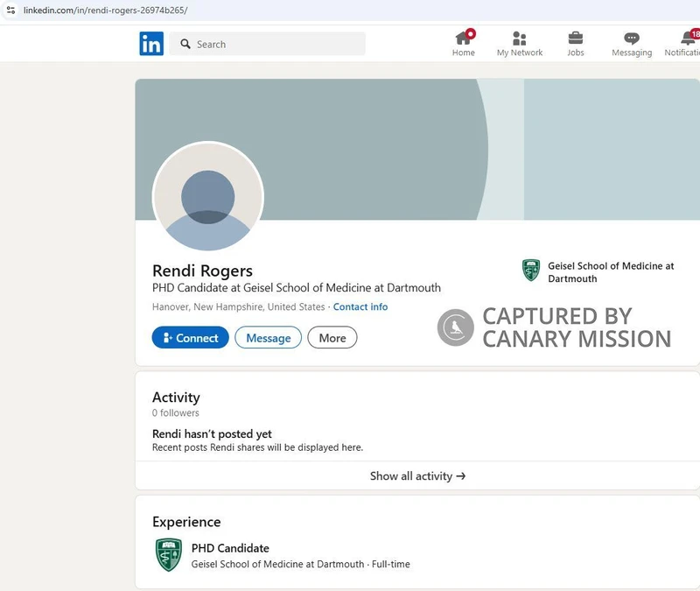The width and height of the screenshot is (700, 591).
Task: Open the Notifications bell icon
Action: (x=689, y=38)
